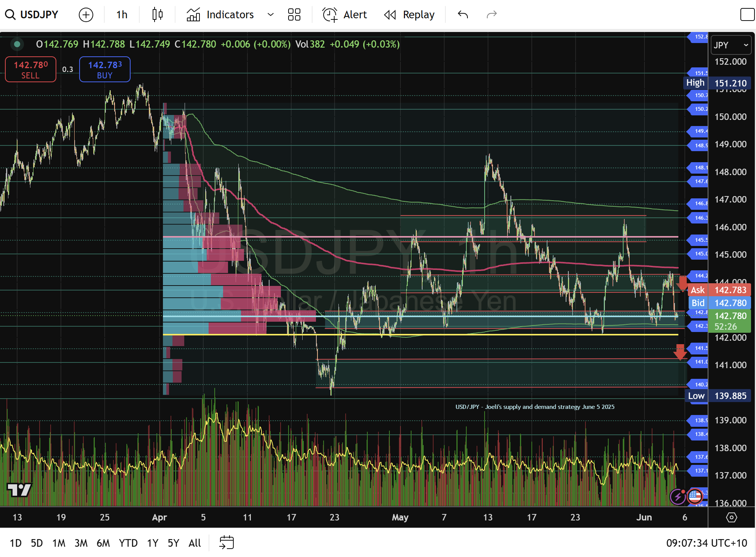Toggle the green market status dot
Viewport: 756px width, 557px height.
click(x=17, y=44)
